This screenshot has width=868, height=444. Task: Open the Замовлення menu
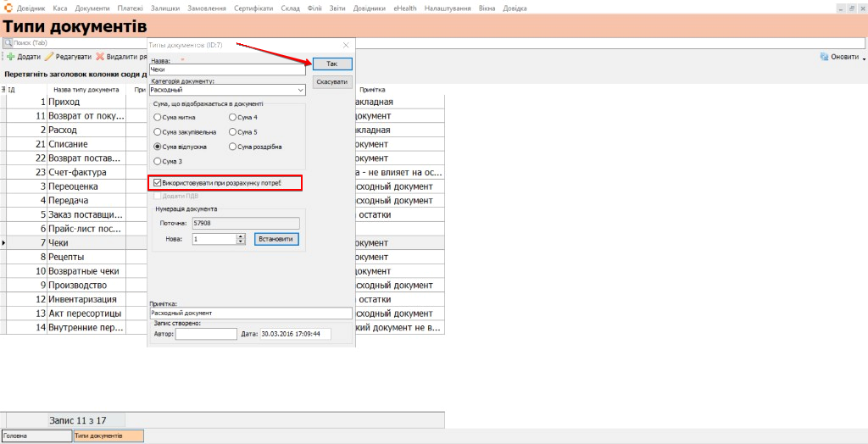pyautogui.click(x=207, y=8)
